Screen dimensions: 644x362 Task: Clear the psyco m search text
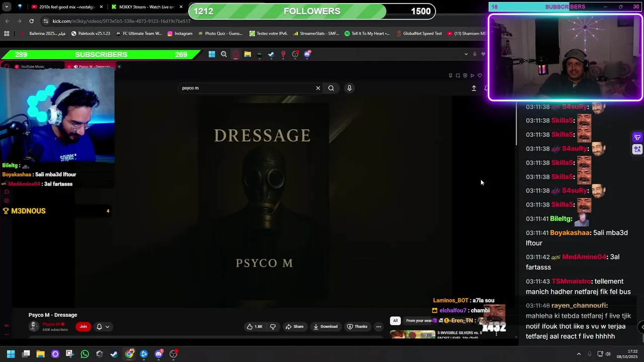coord(318,88)
